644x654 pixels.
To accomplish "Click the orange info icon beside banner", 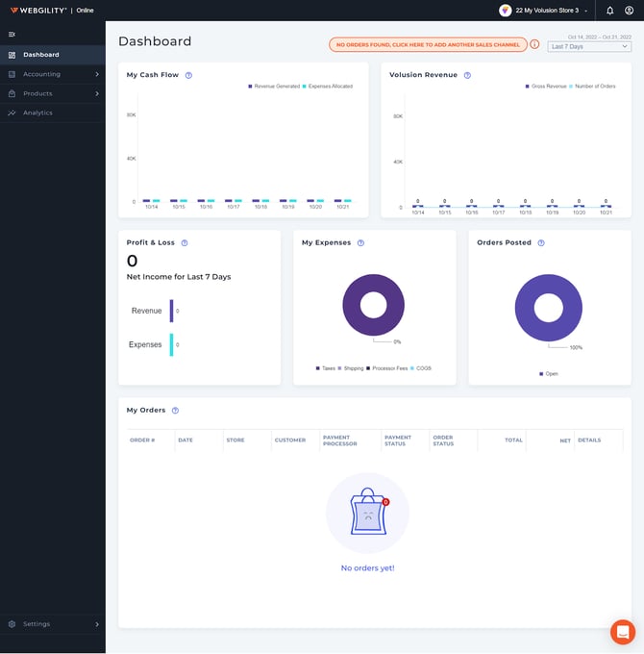I will pyautogui.click(x=535, y=44).
